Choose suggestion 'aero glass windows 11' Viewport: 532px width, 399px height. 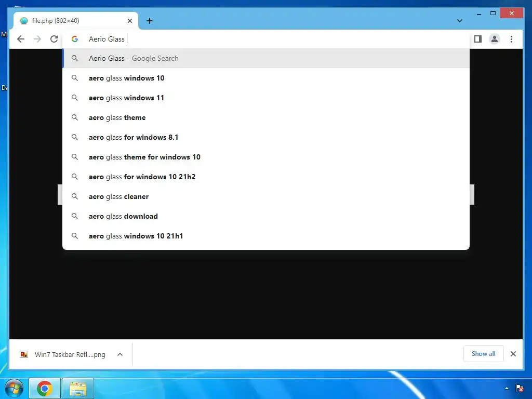(x=266, y=98)
